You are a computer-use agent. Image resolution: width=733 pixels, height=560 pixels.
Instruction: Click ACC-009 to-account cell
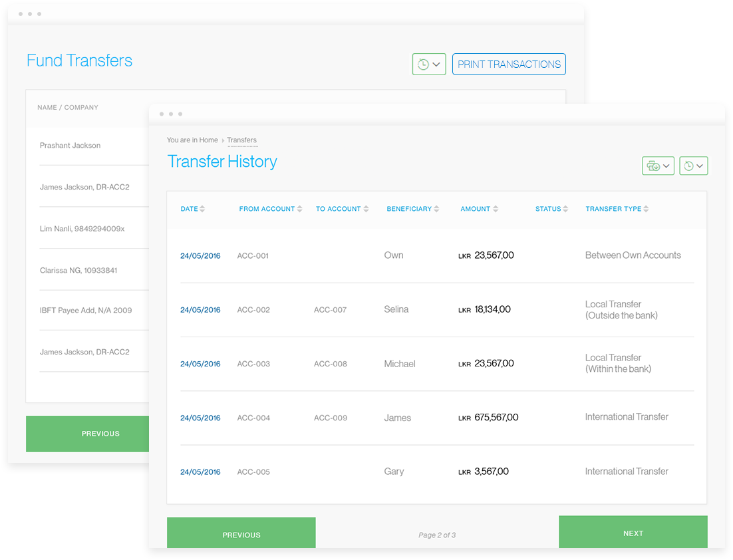(331, 418)
